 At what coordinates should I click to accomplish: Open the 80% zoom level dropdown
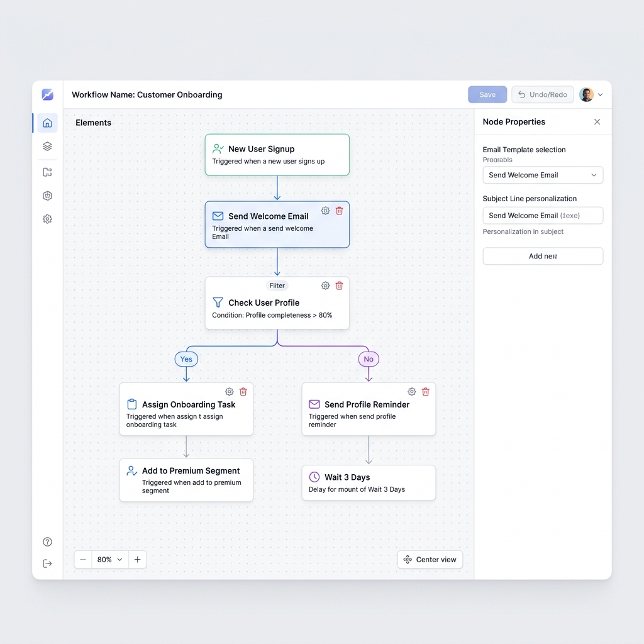pyautogui.click(x=109, y=559)
